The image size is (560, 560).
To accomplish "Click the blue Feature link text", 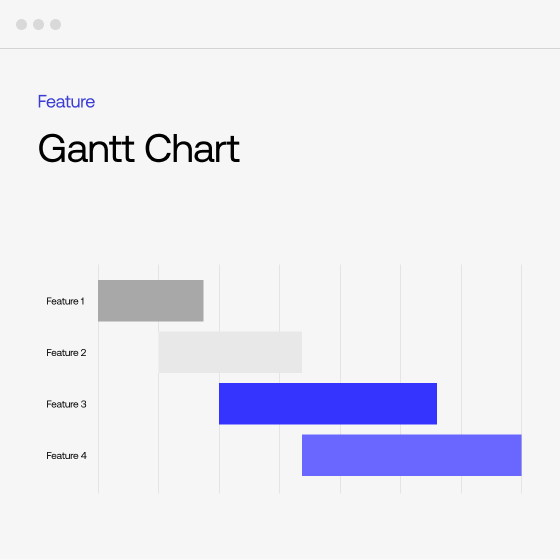I will (66, 102).
